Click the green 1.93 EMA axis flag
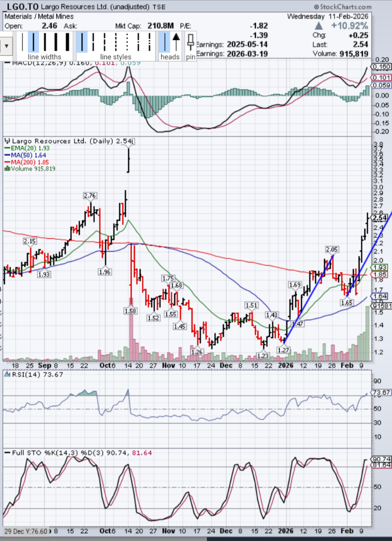The height and width of the screenshot is (541, 392). click(x=379, y=267)
